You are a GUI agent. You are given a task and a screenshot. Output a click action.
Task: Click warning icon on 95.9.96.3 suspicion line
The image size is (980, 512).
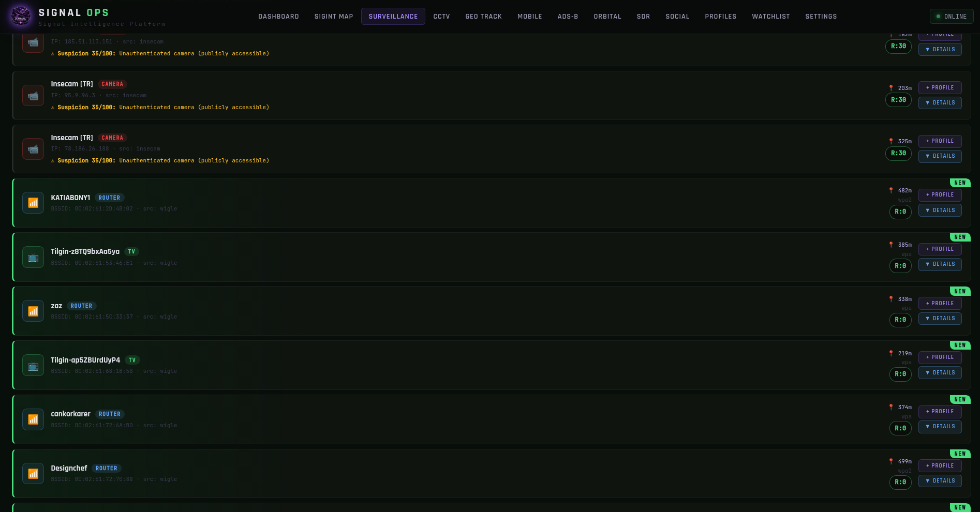click(x=53, y=108)
